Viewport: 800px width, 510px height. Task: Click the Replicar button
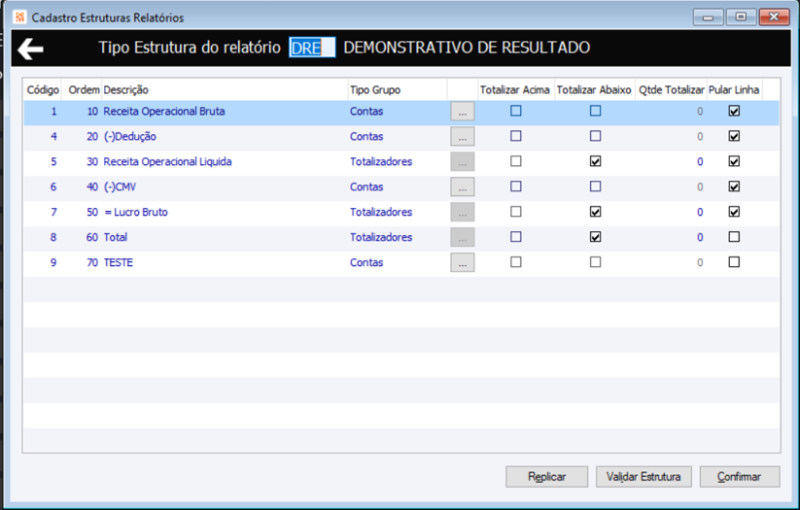click(546, 477)
